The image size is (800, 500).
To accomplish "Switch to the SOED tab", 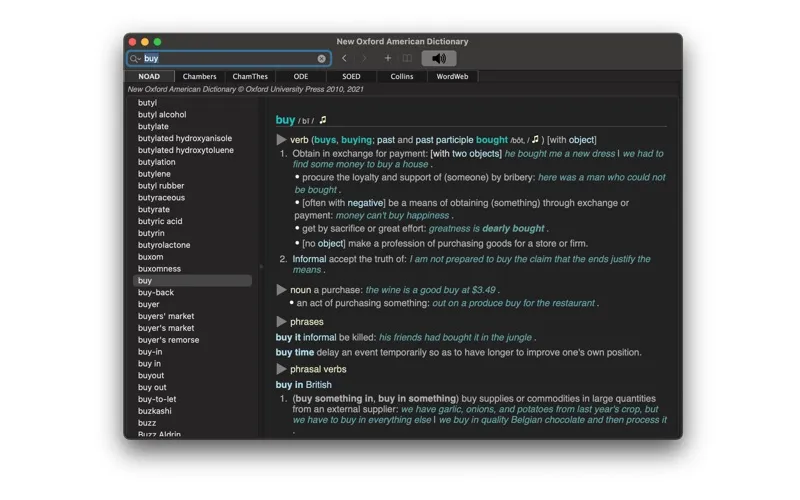I will pos(351,77).
